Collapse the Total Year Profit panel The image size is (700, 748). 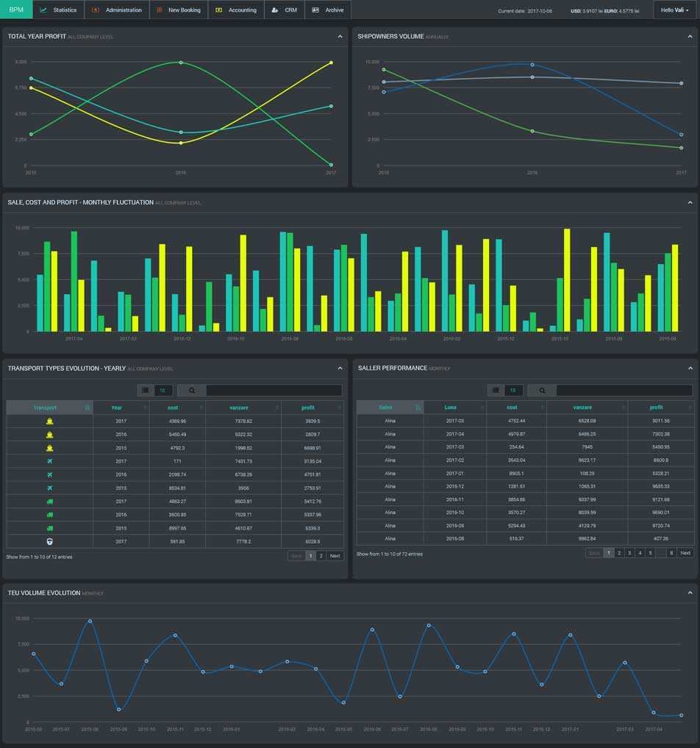pyautogui.click(x=340, y=36)
